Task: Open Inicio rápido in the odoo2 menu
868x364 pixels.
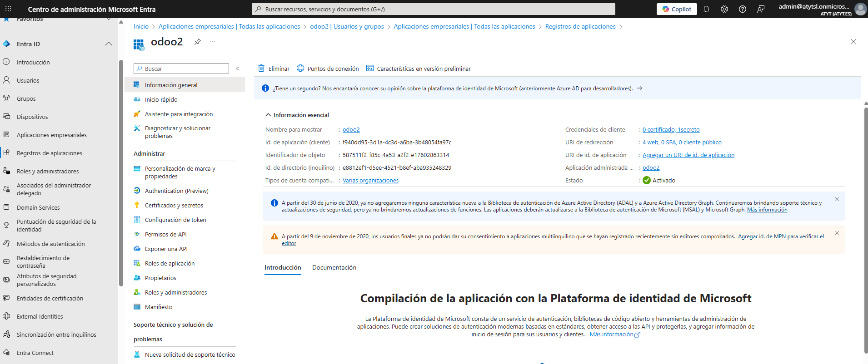Action: 161,99
